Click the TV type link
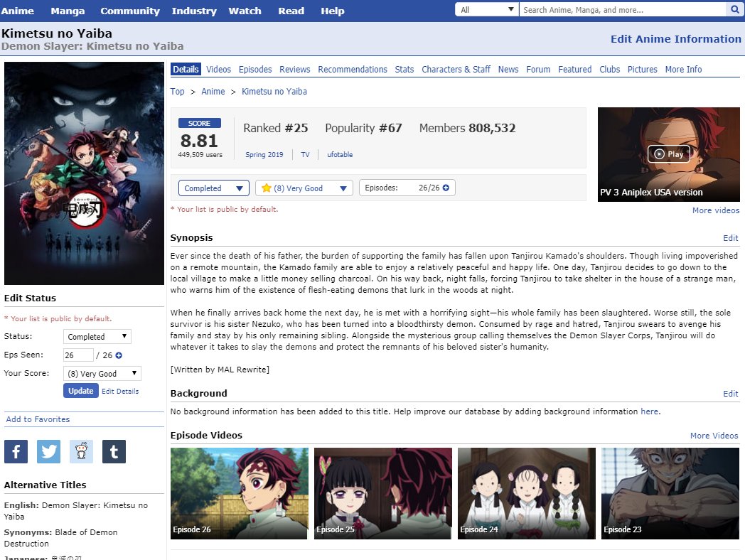The image size is (745, 560). click(305, 154)
